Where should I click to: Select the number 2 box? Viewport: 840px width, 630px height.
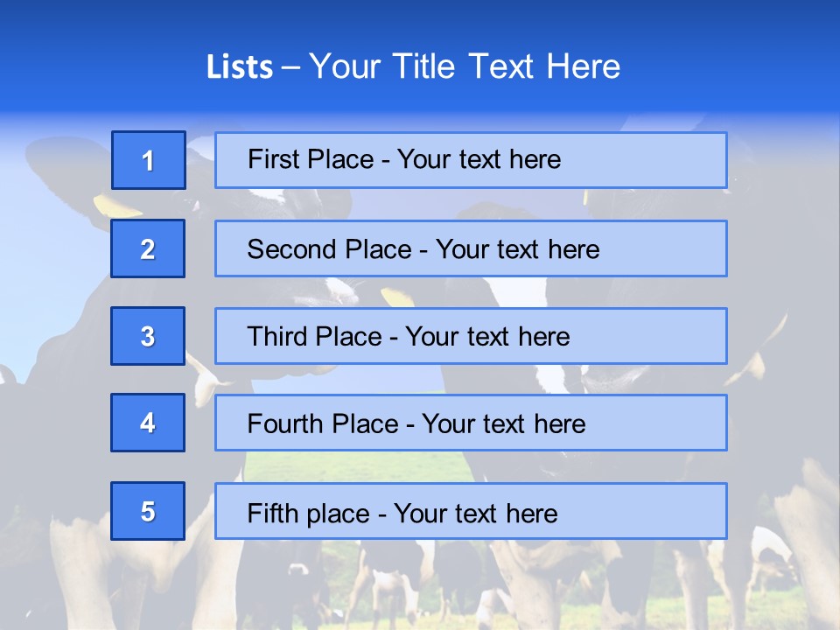coord(148,248)
